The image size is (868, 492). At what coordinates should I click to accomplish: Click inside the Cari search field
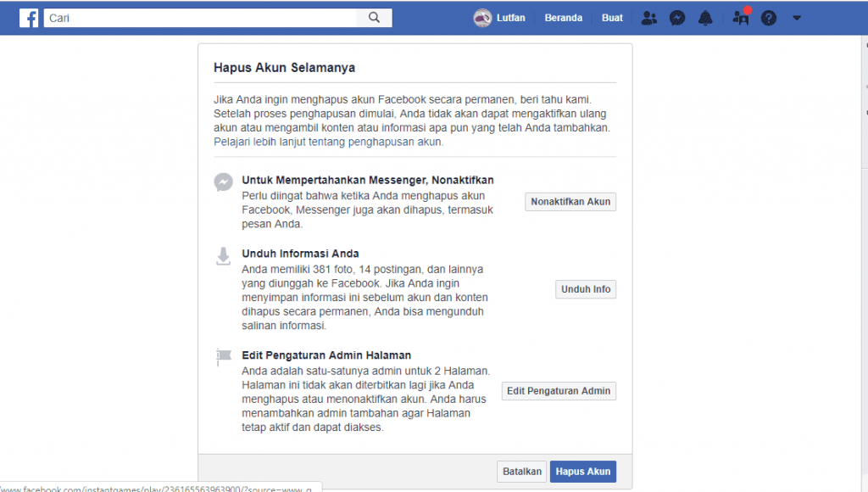pos(200,18)
